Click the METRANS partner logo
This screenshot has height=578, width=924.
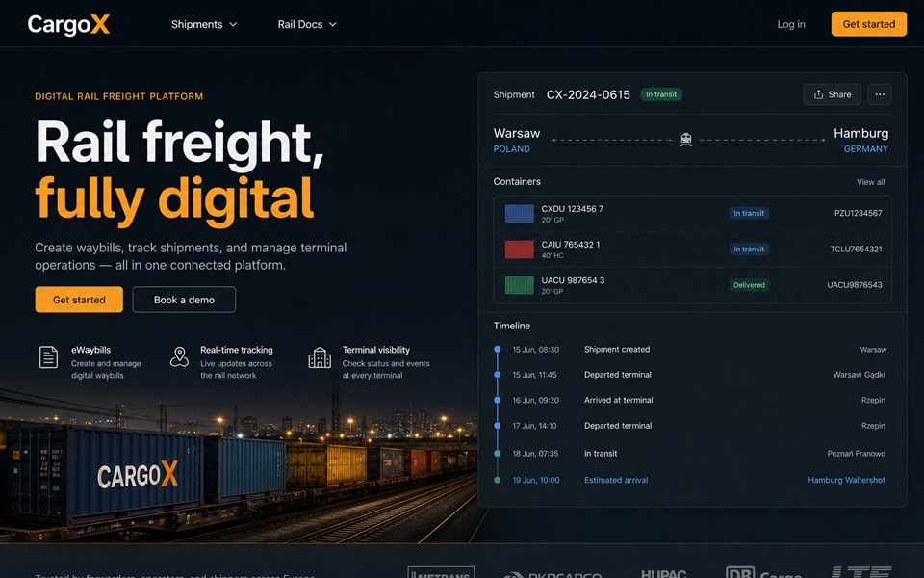point(441,572)
